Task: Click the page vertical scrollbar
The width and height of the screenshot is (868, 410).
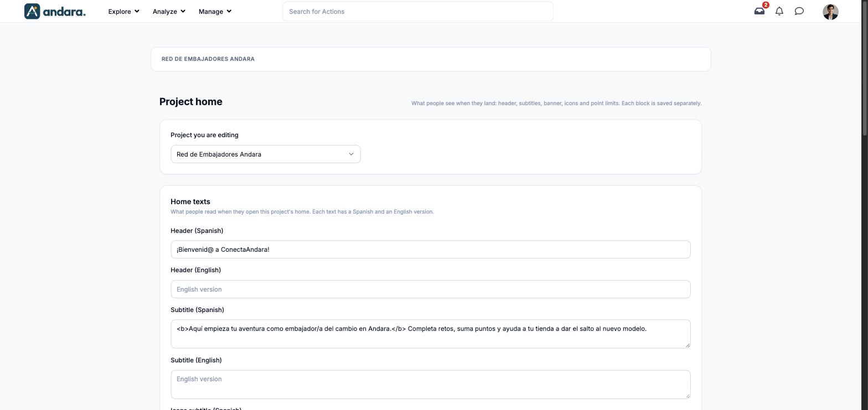Action: click(865, 66)
